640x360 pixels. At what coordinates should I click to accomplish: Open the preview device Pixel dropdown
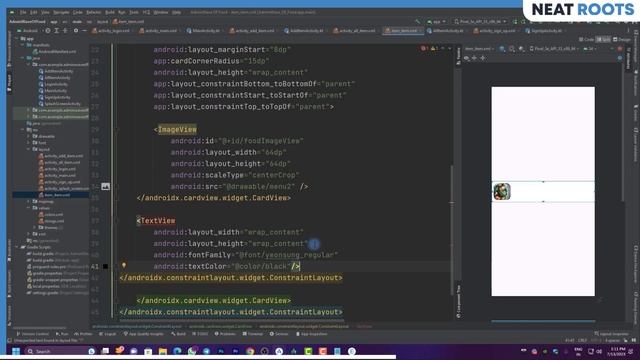click(x=554, y=49)
